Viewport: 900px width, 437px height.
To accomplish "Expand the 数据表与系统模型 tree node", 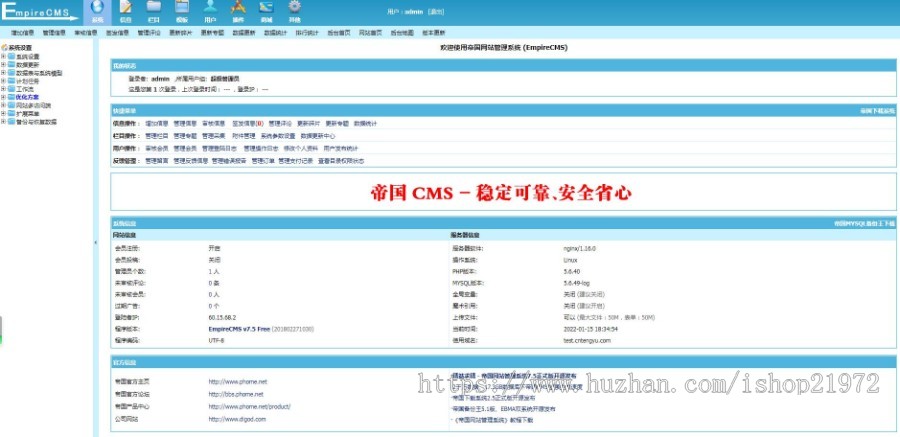I will (3, 73).
